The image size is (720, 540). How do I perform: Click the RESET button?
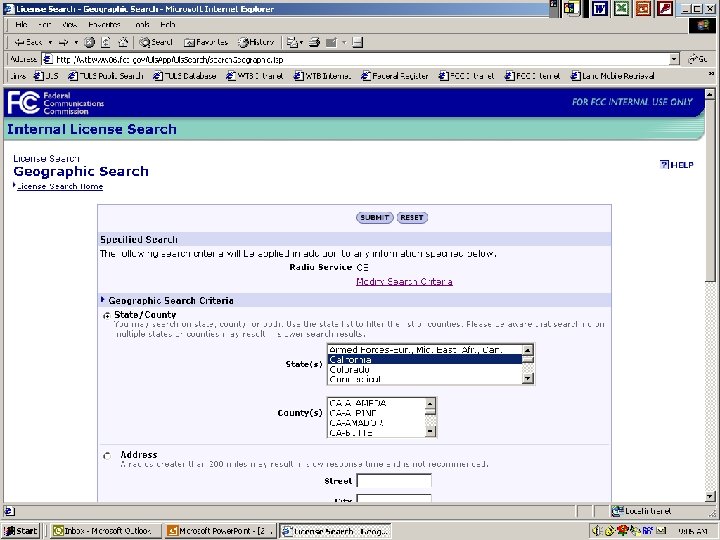412,218
